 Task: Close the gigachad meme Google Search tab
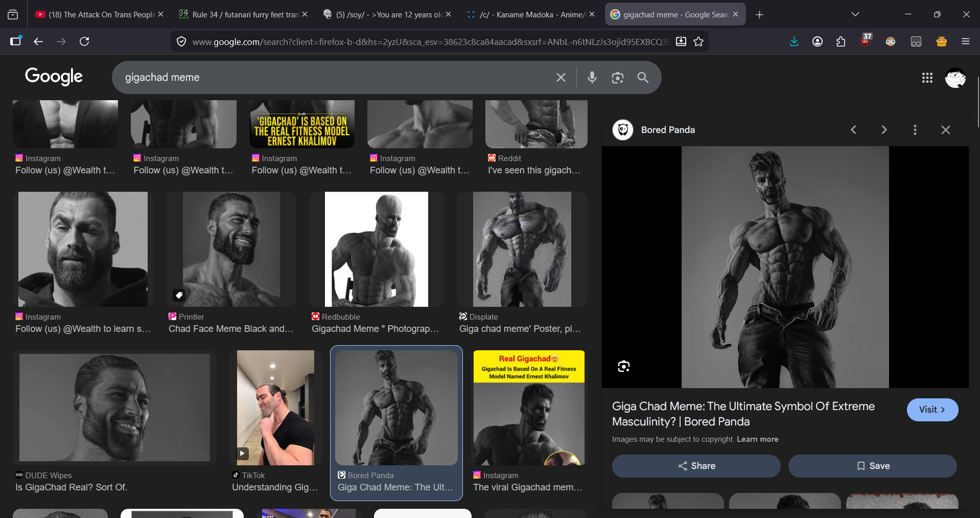pos(736,14)
